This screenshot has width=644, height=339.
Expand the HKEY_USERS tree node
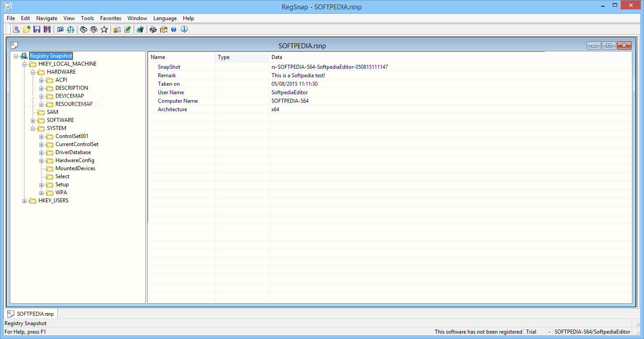click(x=25, y=201)
